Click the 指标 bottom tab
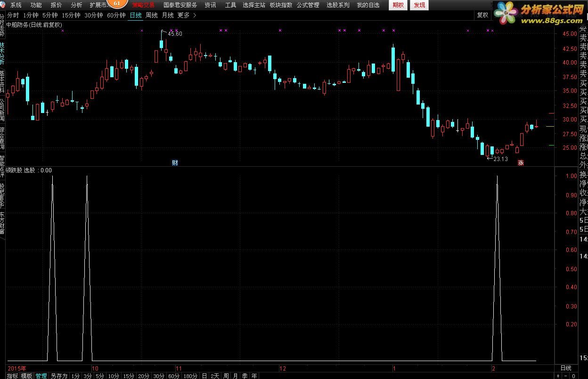This screenshot has height=379, width=588. tap(12, 376)
